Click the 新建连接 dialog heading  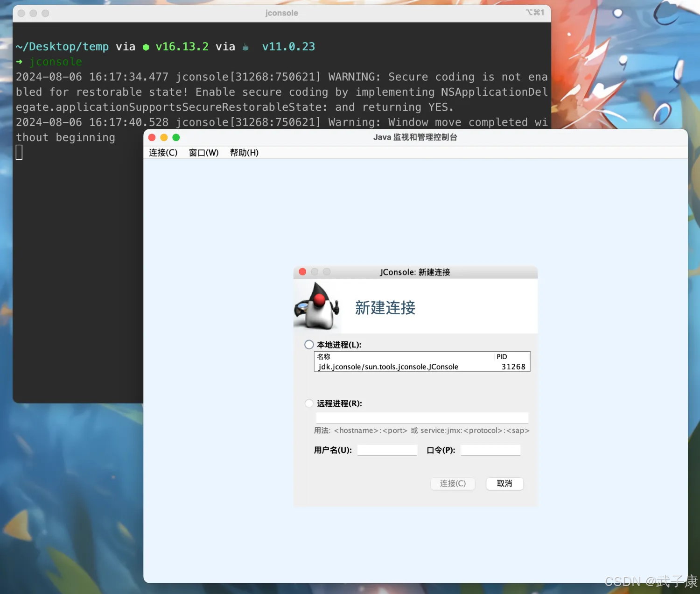tap(385, 308)
